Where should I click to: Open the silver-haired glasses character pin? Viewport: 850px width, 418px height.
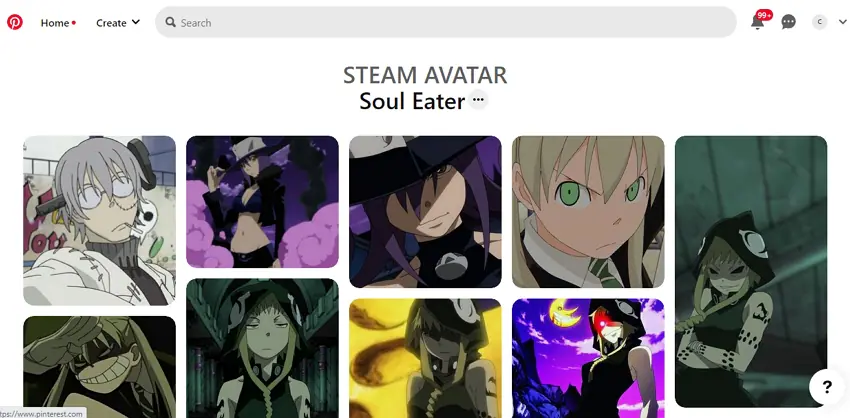pyautogui.click(x=99, y=221)
